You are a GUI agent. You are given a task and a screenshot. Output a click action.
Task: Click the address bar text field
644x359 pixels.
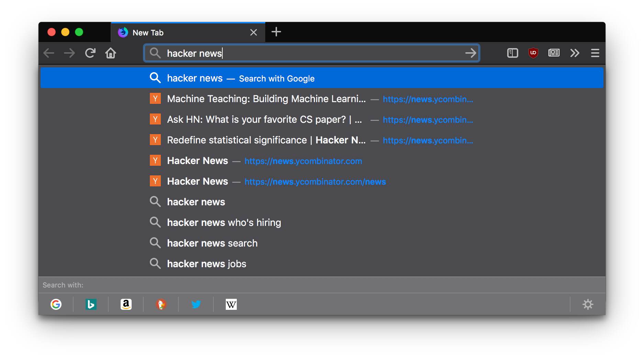(x=309, y=53)
